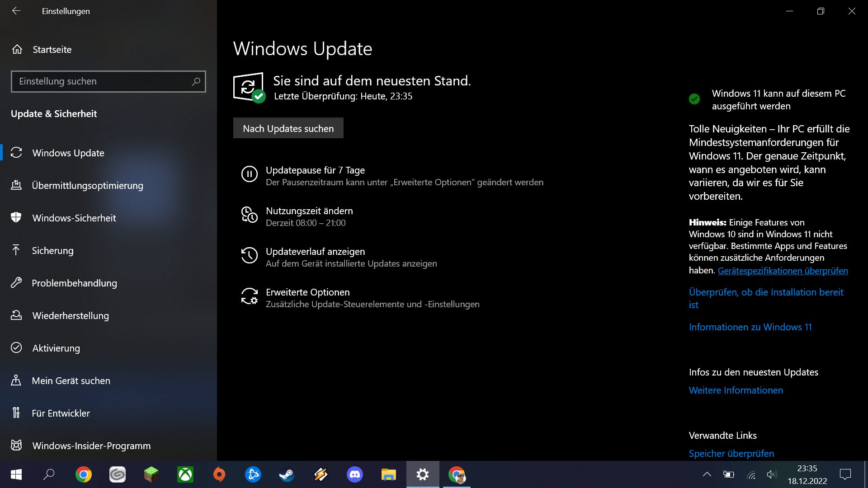The width and height of the screenshot is (868, 488).
Task: Open Startseite home icon
Action: [17, 49]
